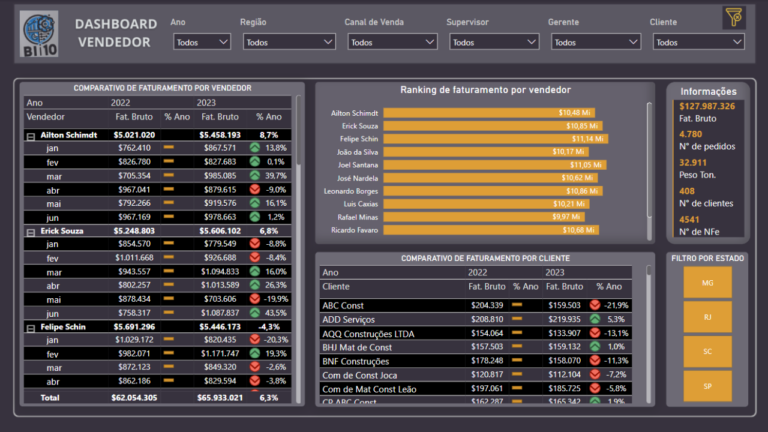The height and width of the screenshot is (432, 768).
Task: Click the BNF Construções client name
Action: [356, 361]
